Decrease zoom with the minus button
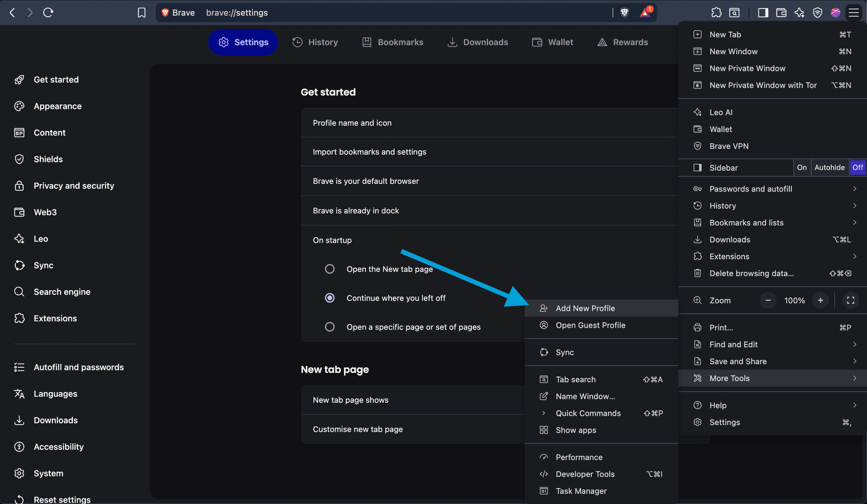The image size is (867, 504). point(768,300)
